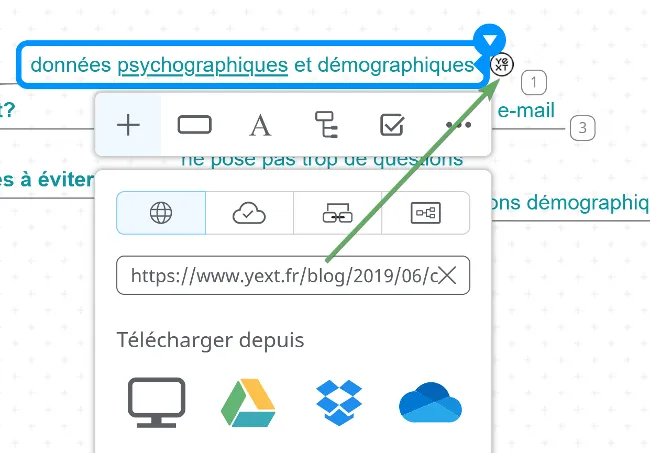Viewport: 650px width, 453px height.
Task: Switch to the cloud file attachment tab
Action: (x=249, y=213)
